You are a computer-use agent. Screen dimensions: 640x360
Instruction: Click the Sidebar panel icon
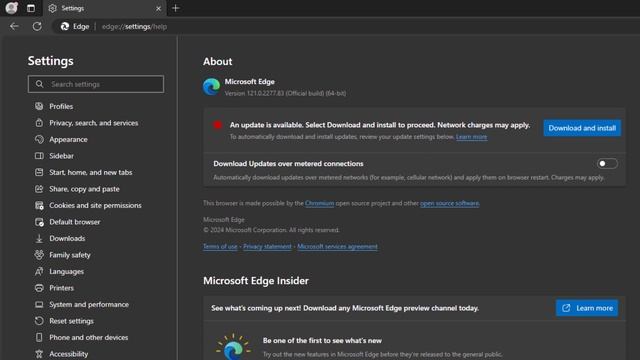[x=39, y=156]
